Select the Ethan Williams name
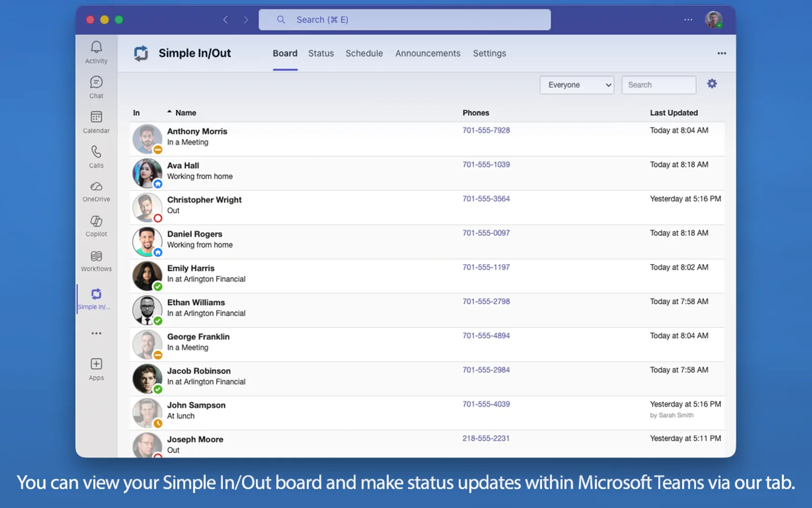The image size is (812, 508). [196, 303]
